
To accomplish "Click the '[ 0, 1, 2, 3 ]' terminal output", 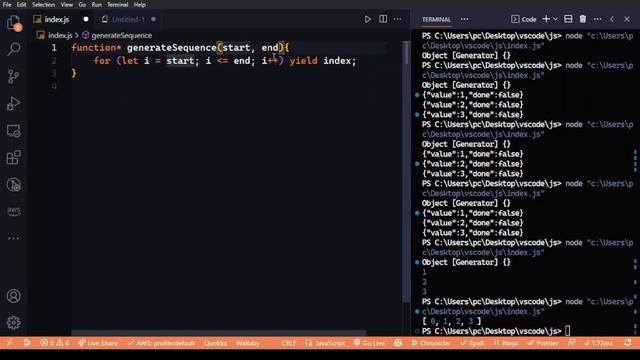I will click(x=451, y=321).
